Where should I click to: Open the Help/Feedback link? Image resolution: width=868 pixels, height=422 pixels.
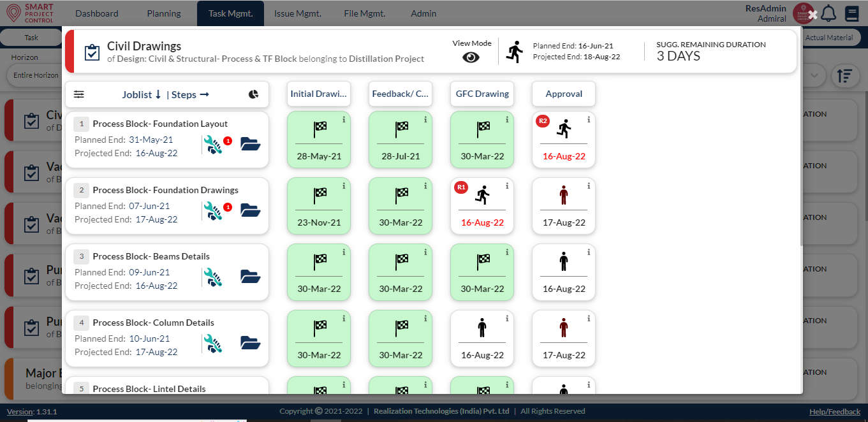(835, 412)
